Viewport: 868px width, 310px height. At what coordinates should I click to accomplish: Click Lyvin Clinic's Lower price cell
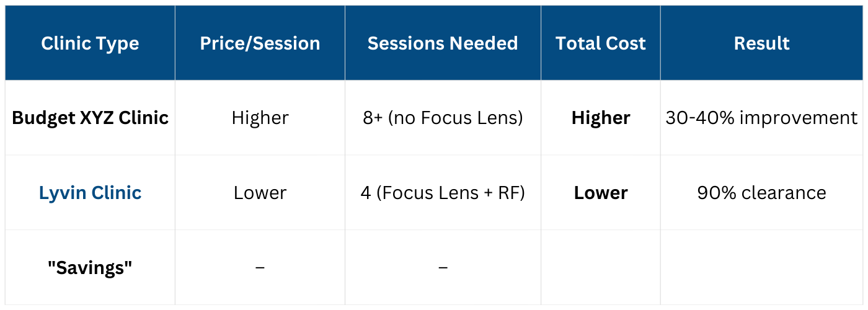coord(260,193)
